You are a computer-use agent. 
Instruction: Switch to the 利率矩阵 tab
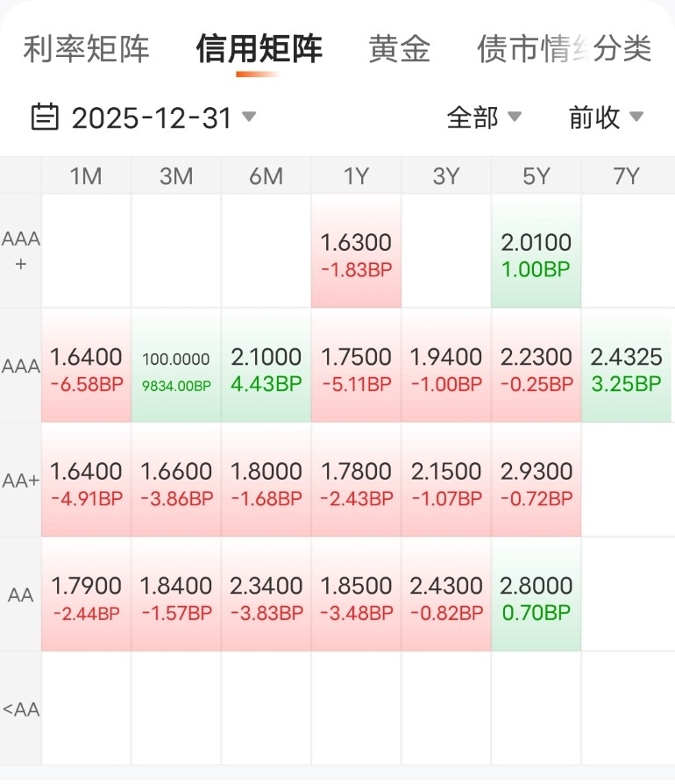tap(86, 49)
